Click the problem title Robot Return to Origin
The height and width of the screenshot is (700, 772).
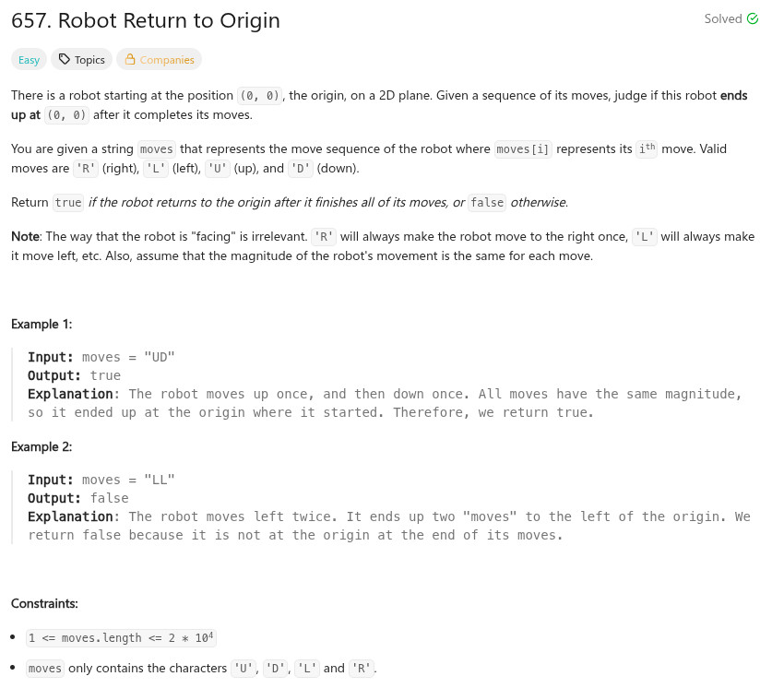pos(146,20)
